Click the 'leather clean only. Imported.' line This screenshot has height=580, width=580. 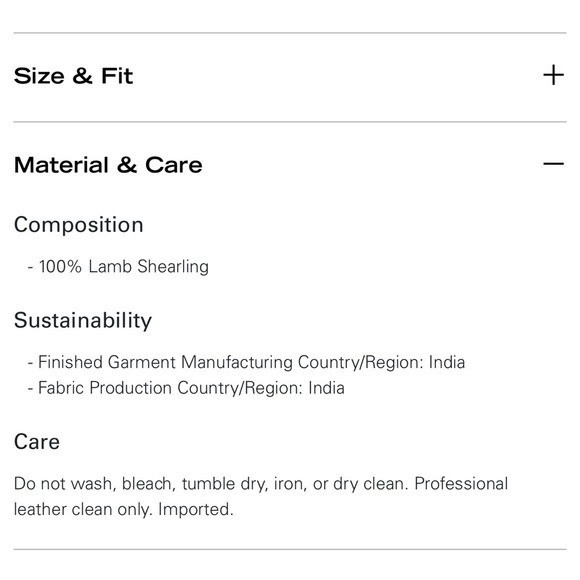(x=124, y=509)
